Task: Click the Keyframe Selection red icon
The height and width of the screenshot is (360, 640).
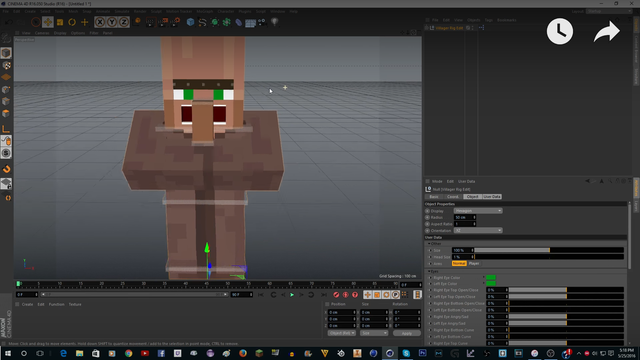Action: tap(355, 294)
